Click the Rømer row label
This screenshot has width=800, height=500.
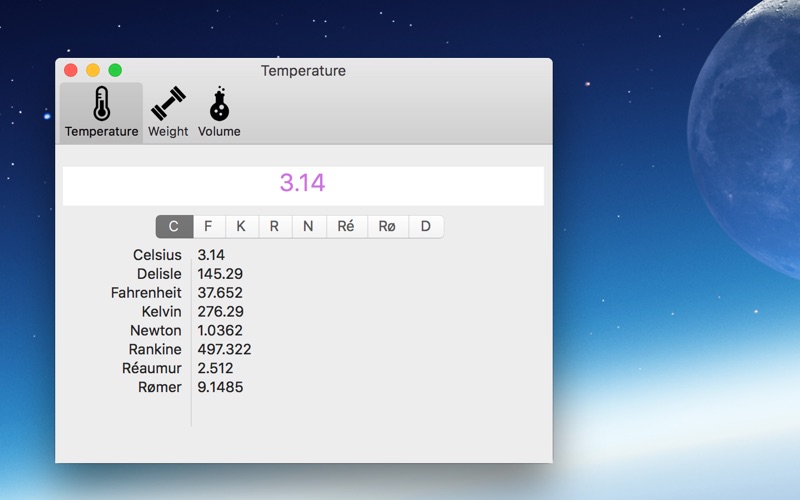click(x=160, y=387)
